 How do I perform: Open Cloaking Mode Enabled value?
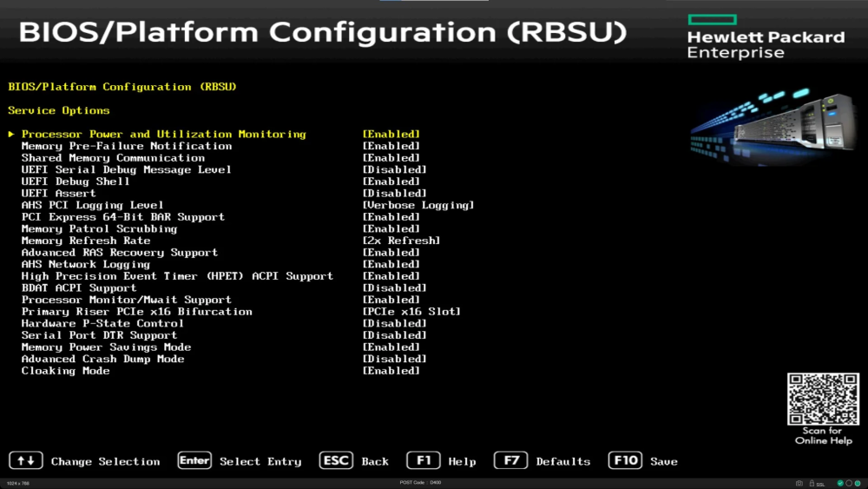pos(391,371)
